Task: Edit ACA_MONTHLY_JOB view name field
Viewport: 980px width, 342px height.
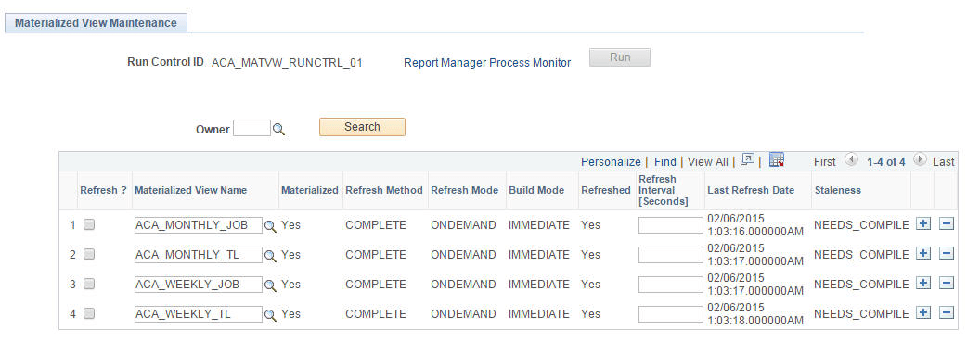Action: click(x=198, y=224)
